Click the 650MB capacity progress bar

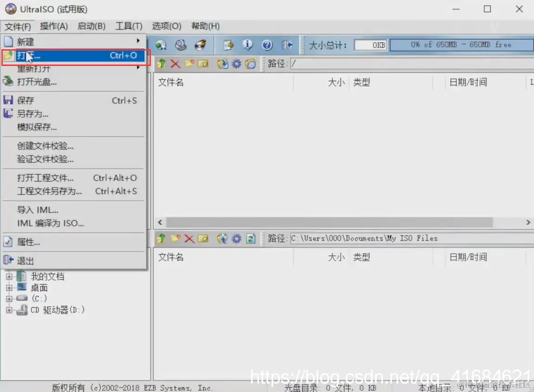coord(462,45)
